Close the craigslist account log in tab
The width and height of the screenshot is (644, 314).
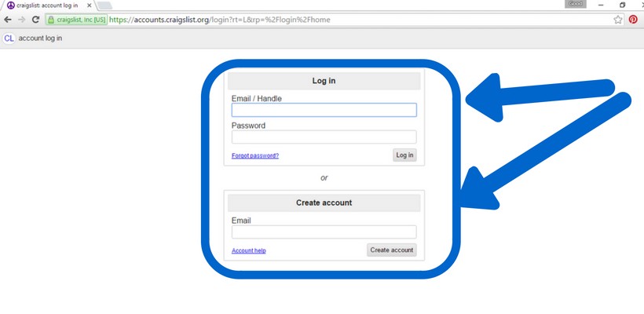[x=89, y=5]
